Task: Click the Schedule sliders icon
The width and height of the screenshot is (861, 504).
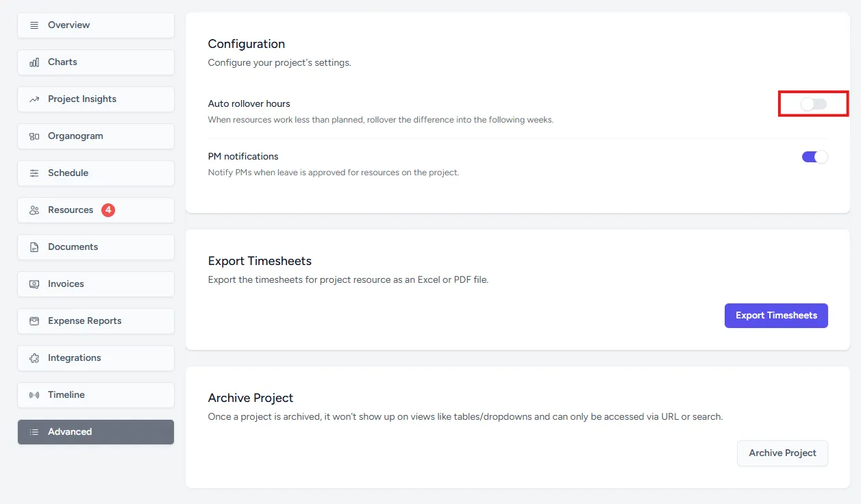Action: point(34,173)
